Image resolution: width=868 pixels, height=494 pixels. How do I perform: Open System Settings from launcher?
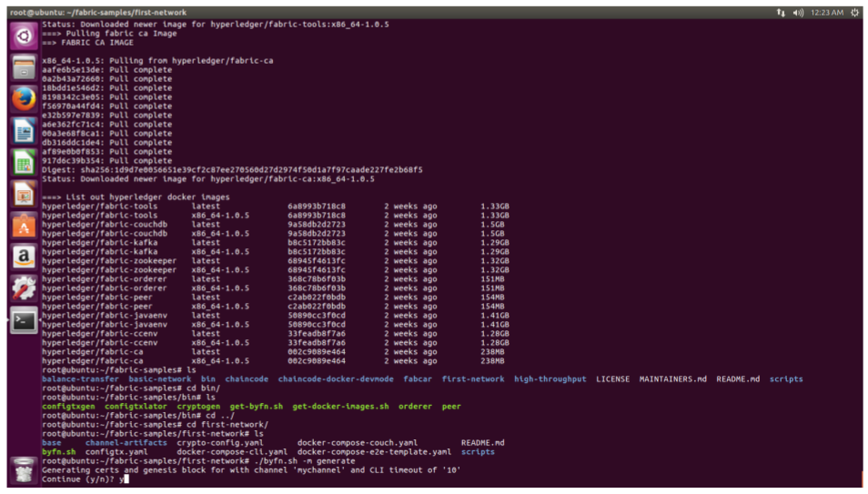pyautogui.click(x=24, y=289)
